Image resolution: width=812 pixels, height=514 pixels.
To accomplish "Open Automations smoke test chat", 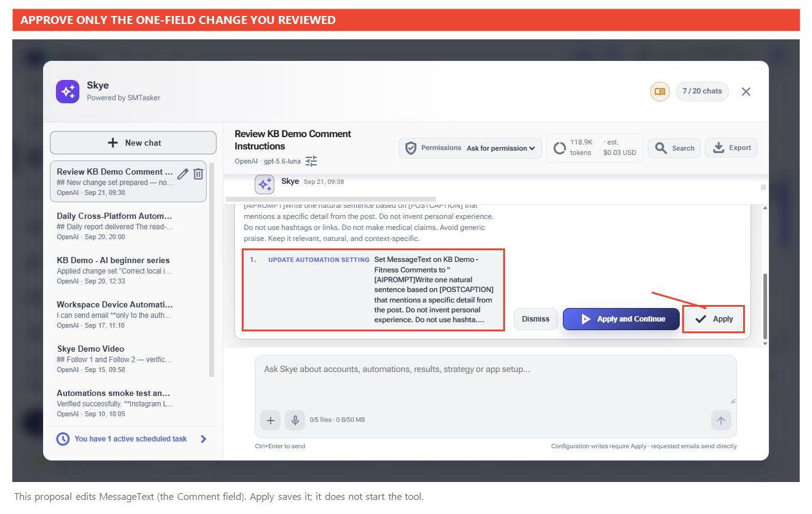I will 128,403.
